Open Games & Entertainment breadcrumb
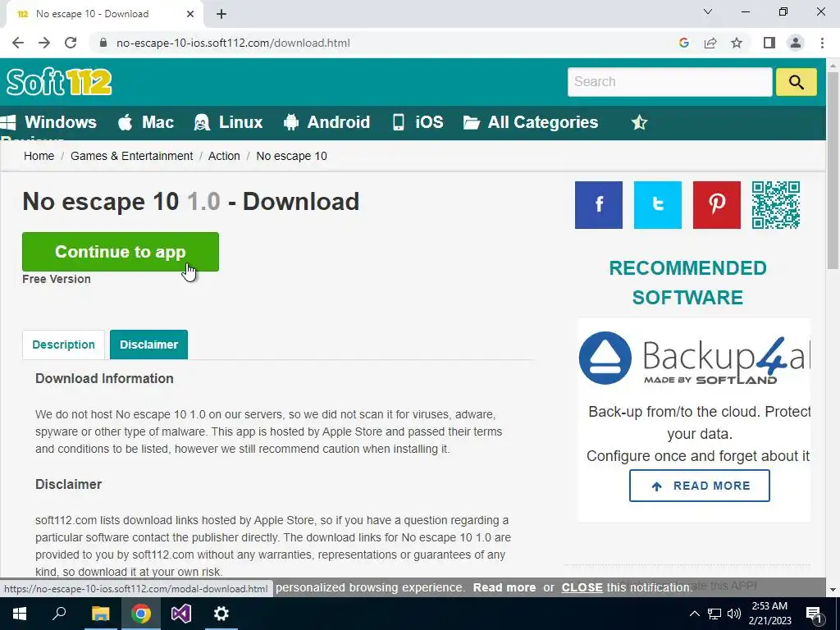 click(x=132, y=156)
